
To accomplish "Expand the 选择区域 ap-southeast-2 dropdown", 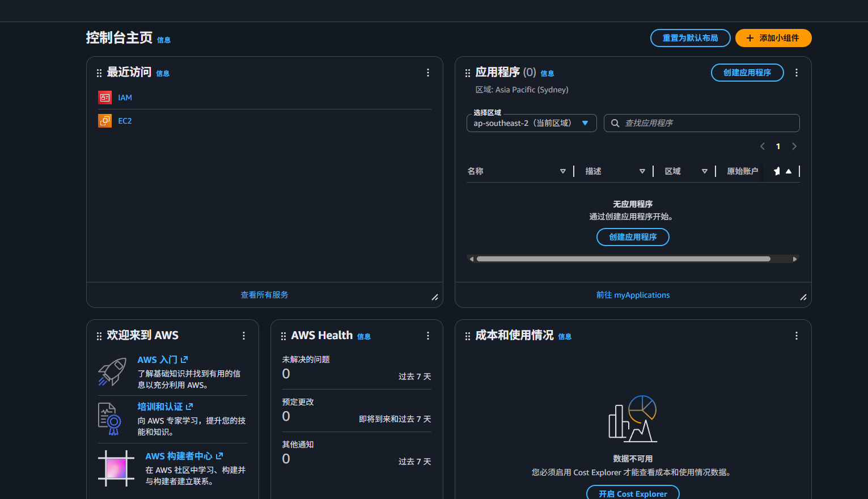I will [x=531, y=123].
